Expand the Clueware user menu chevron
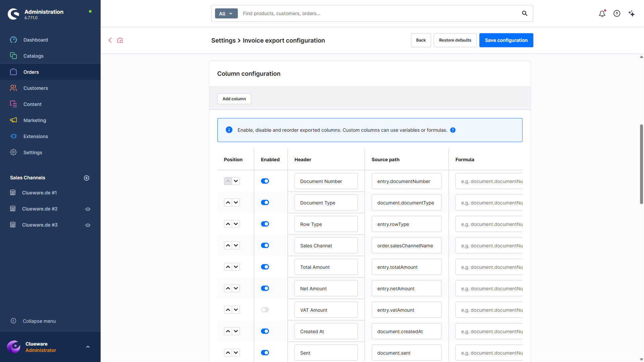The width and height of the screenshot is (644, 362). point(88,347)
